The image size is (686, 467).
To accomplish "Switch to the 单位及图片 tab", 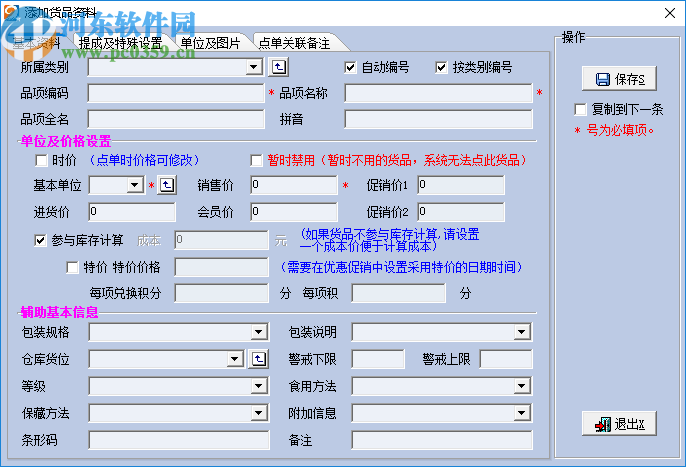I will coord(210,43).
